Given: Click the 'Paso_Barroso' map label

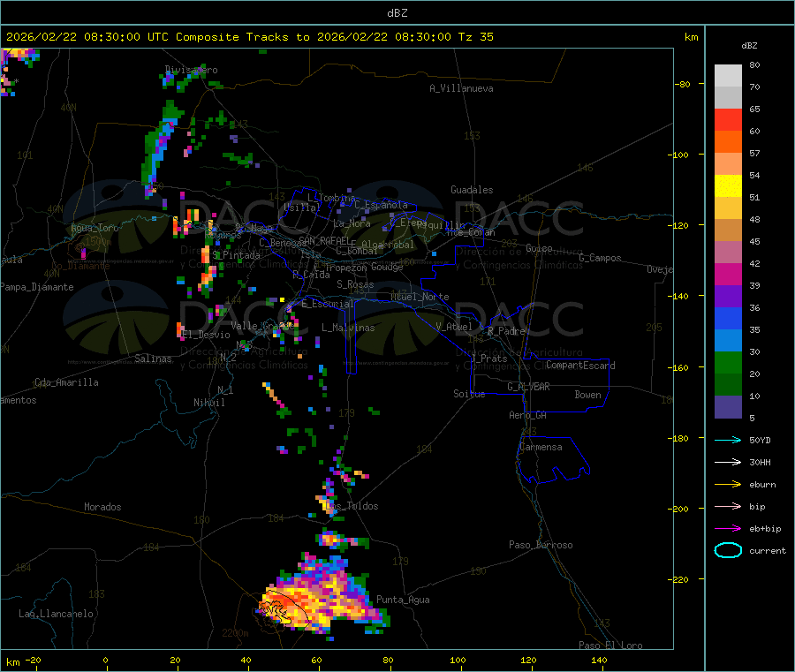Looking at the screenshot, I should (x=541, y=545).
